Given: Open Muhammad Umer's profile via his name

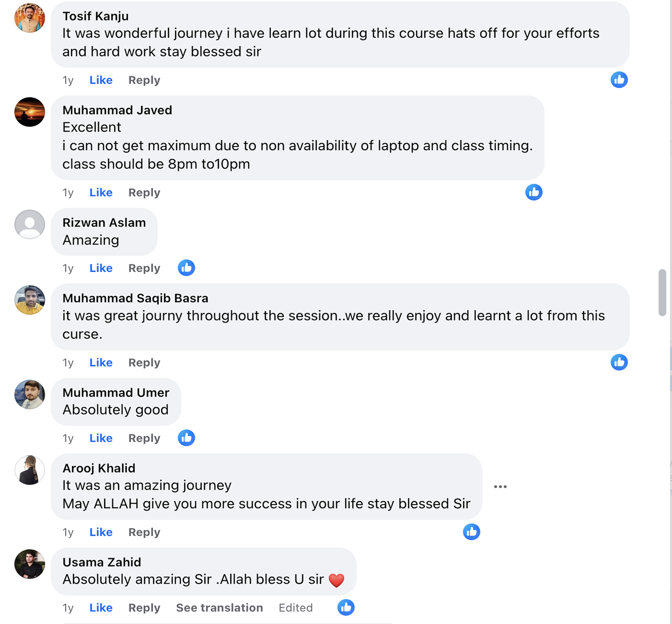Looking at the screenshot, I should coord(116,392).
